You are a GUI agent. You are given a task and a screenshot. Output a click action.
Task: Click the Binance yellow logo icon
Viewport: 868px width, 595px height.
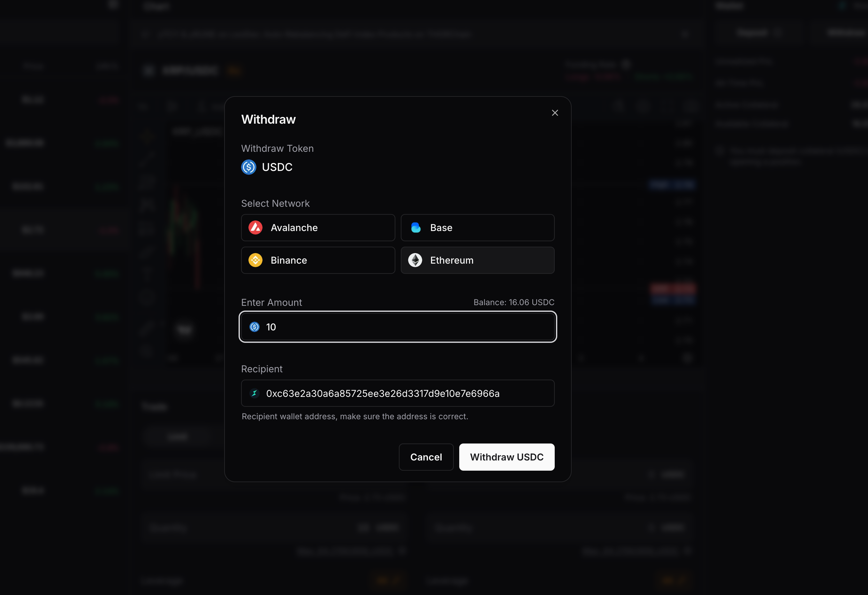click(x=255, y=260)
